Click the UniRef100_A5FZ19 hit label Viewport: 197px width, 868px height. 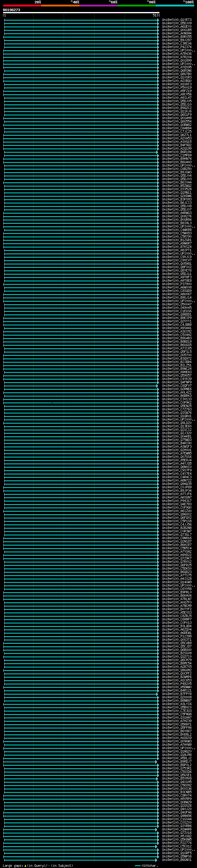click(x=177, y=91)
